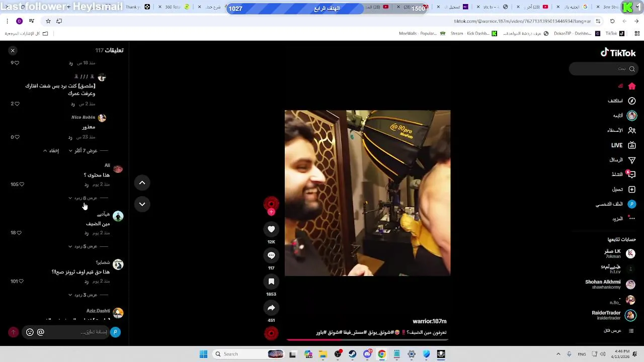Like the comment showing 9 hearts
The height and width of the screenshot is (362, 644).
pyautogui.click(x=17, y=63)
